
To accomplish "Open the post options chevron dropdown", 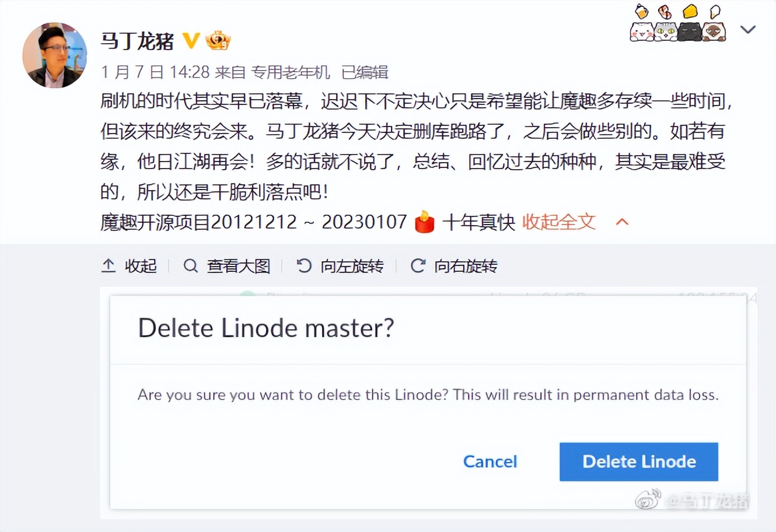I will [747, 29].
